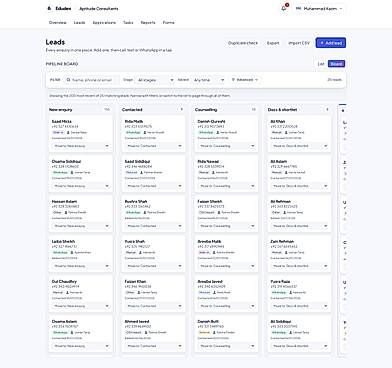Open stage dropdown on Faizan Khan card
Viewport: 392px width, 368px height.
point(154,306)
